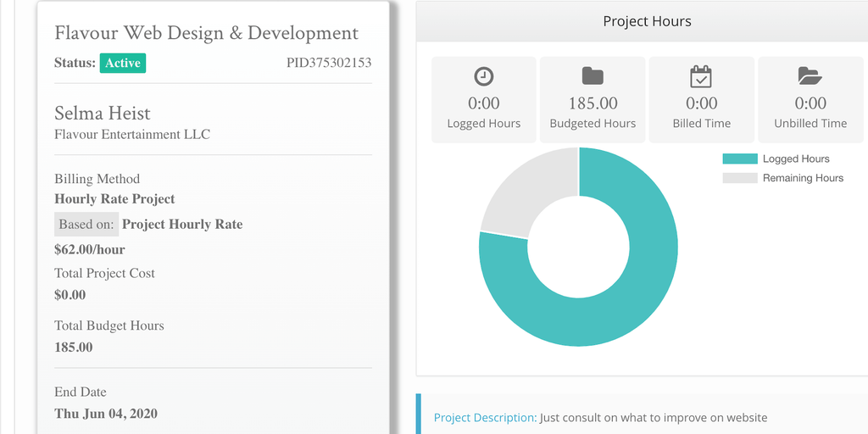Click the $0.00 Total Project Cost value

pyautogui.click(x=70, y=295)
